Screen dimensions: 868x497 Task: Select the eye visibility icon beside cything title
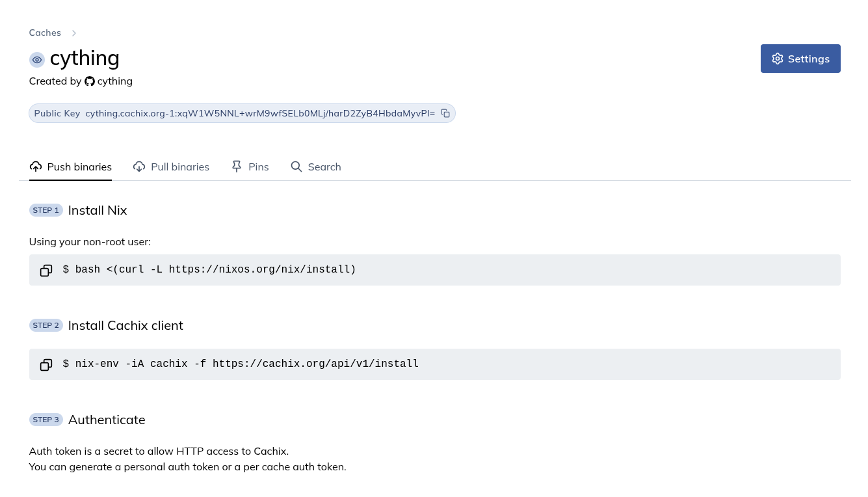[37, 60]
